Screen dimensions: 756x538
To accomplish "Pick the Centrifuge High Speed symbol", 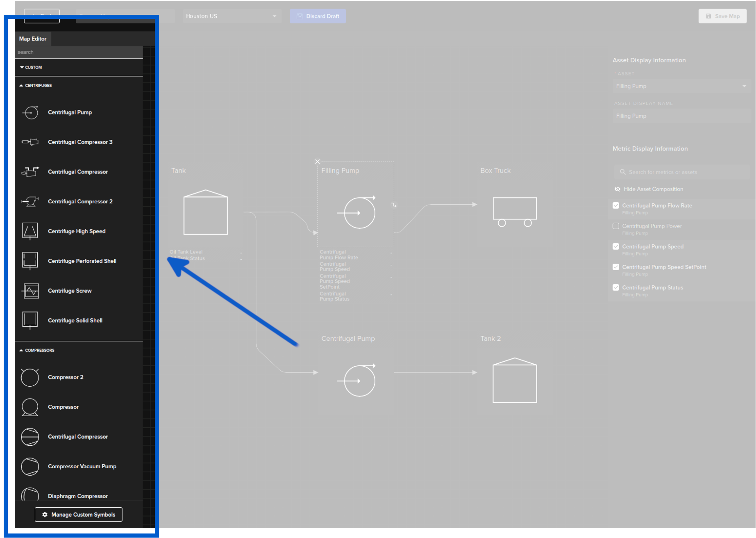I will 77,231.
